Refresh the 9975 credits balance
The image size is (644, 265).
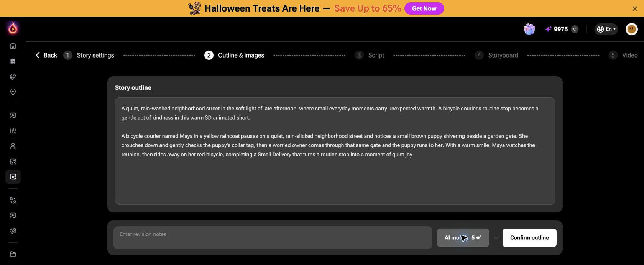(x=575, y=29)
